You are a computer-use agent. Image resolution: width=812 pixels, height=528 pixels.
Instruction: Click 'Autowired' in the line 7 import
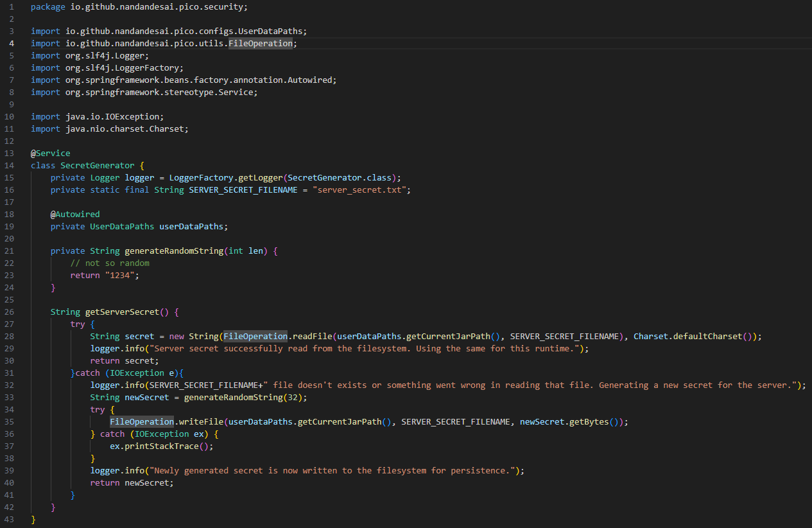click(x=309, y=80)
